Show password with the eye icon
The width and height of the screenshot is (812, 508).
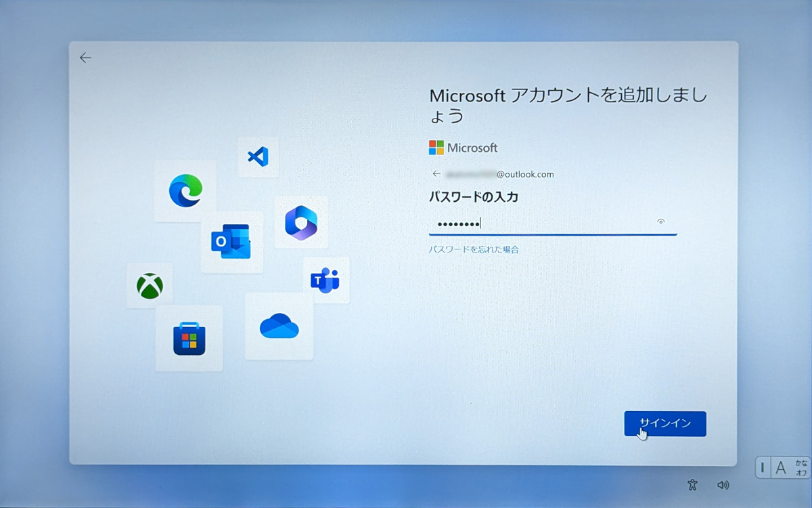pyautogui.click(x=661, y=221)
